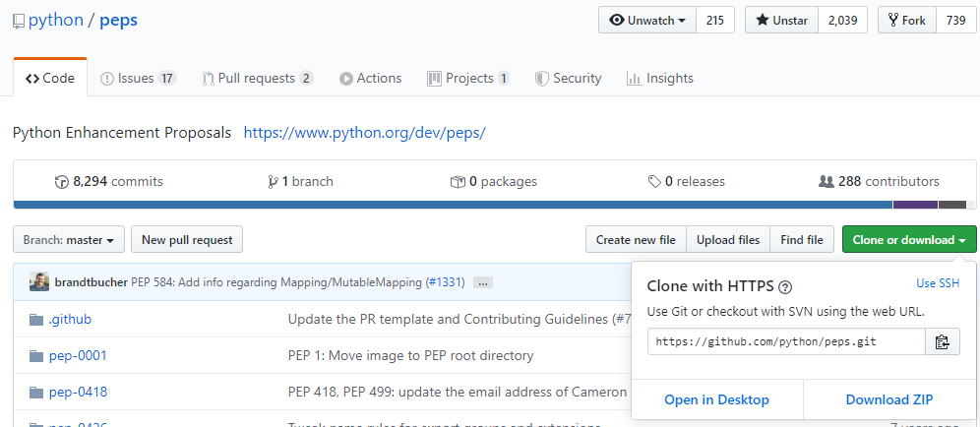View 8,294 commits history
The width and height of the screenshot is (980, 427).
[109, 181]
